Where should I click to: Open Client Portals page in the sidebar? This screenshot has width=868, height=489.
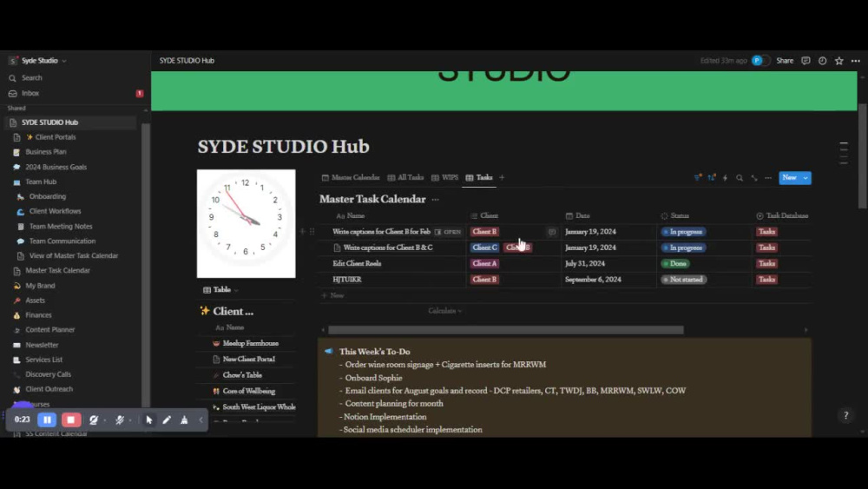point(56,137)
